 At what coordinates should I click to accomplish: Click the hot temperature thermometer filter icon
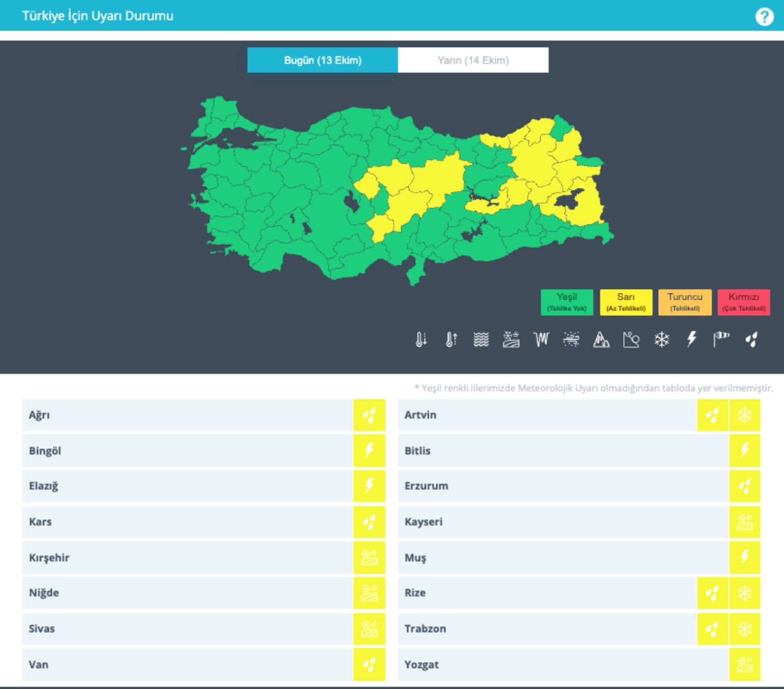click(x=451, y=339)
